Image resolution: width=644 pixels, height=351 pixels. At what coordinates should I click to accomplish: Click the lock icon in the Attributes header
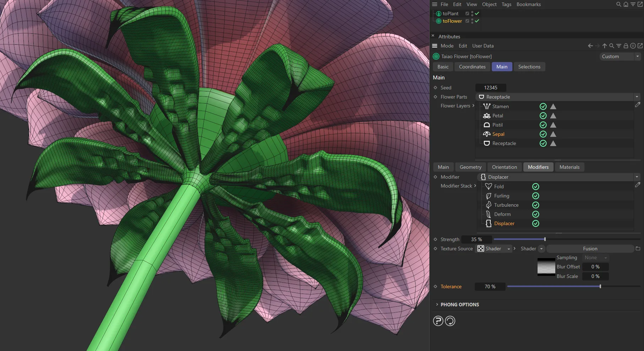[x=625, y=46]
